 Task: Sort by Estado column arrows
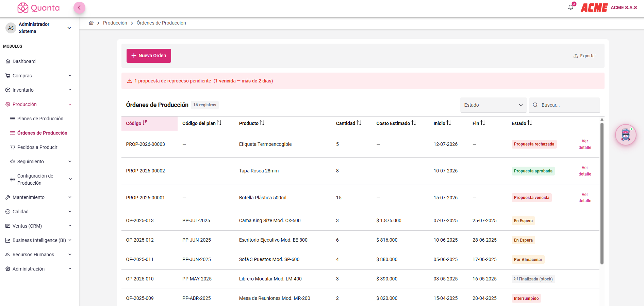[530, 123]
